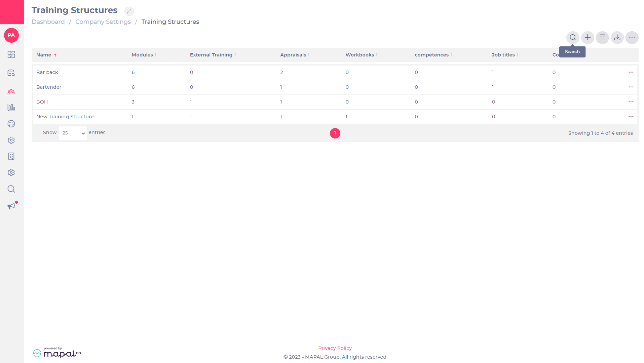Add a new training structure with plus icon
Screen dimensions: 644x363
coord(588,38)
